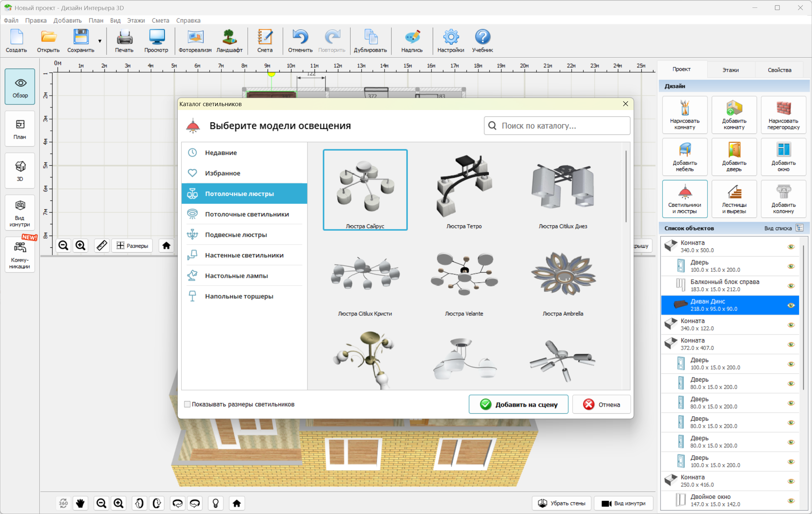Hide the Диван Динс object
The image size is (812, 514).
[x=791, y=305]
